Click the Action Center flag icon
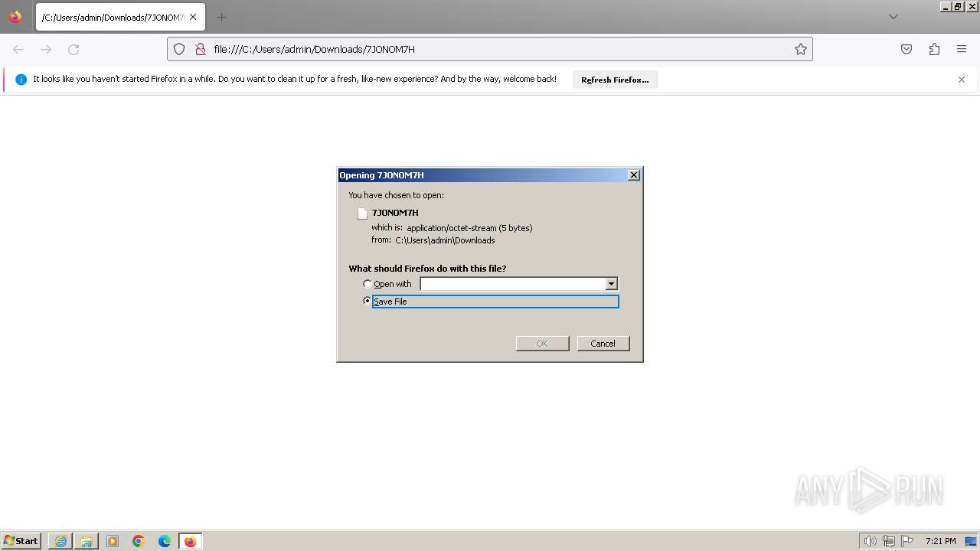Image resolution: width=980 pixels, height=551 pixels. [907, 541]
